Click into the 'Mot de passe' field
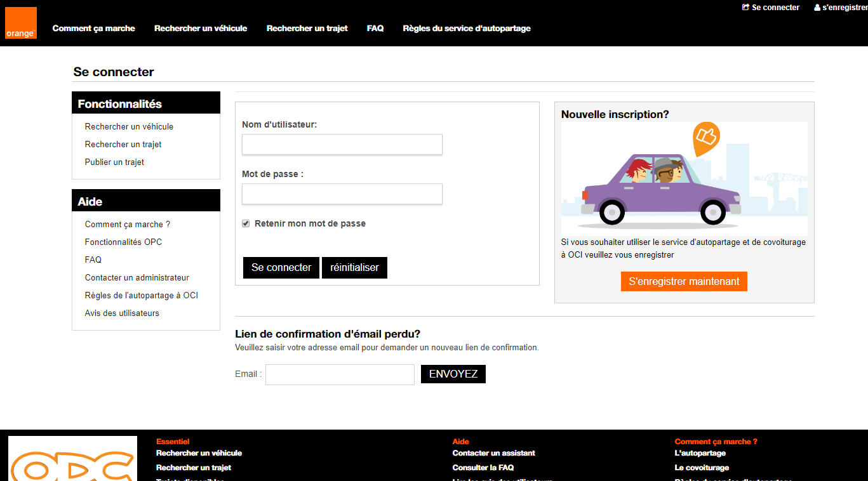Image resolution: width=868 pixels, height=481 pixels. click(x=342, y=194)
